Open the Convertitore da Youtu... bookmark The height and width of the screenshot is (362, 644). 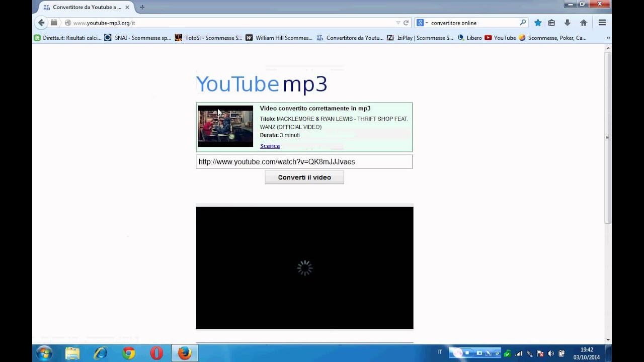(350, 38)
